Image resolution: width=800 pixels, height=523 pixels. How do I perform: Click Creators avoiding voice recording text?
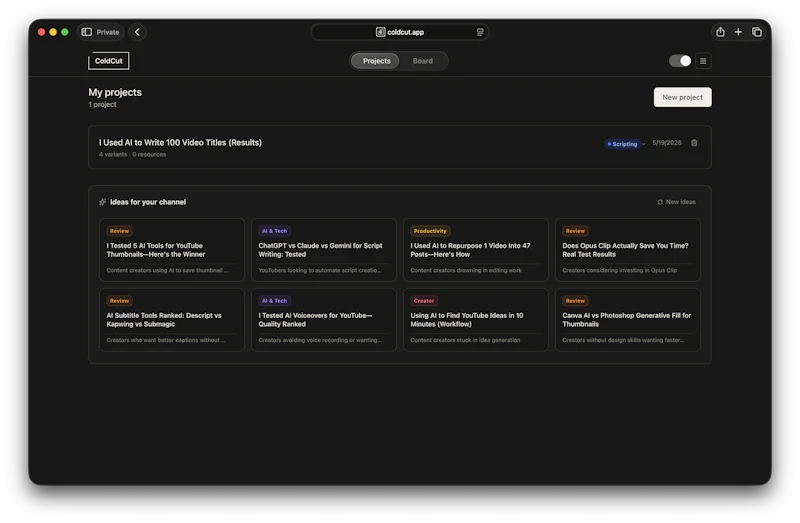320,340
